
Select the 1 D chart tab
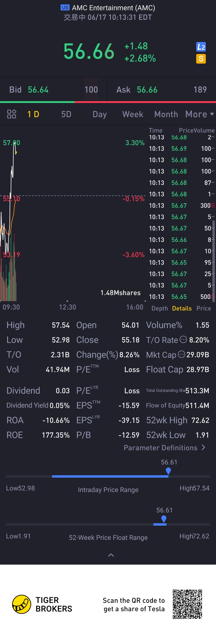click(33, 114)
